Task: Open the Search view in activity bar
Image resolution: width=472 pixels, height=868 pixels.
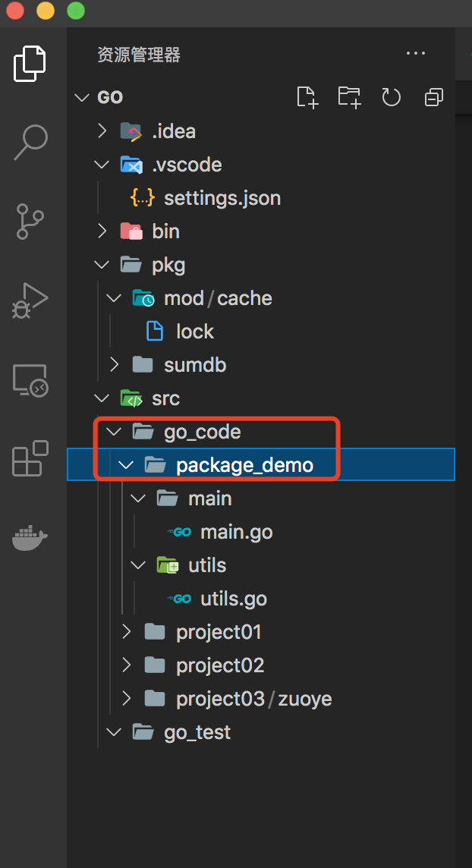Action: (x=31, y=142)
